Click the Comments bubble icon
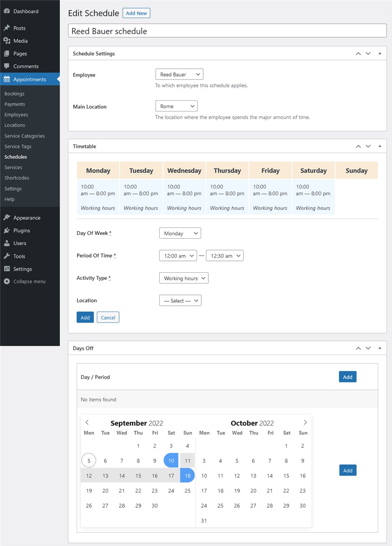The image size is (392, 546). 7,66
